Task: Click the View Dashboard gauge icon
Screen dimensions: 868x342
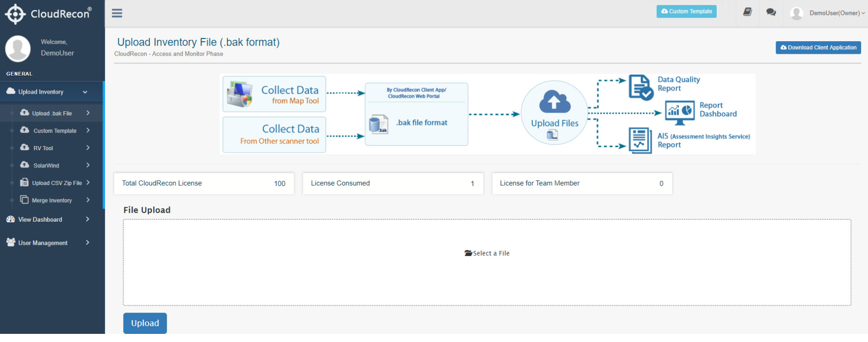Action: click(x=11, y=219)
